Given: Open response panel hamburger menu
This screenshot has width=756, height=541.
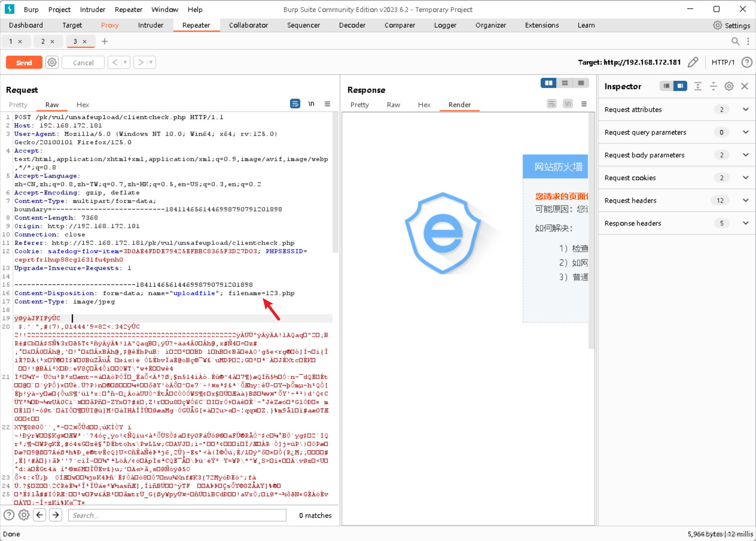Looking at the screenshot, I should tap(584, 104).
